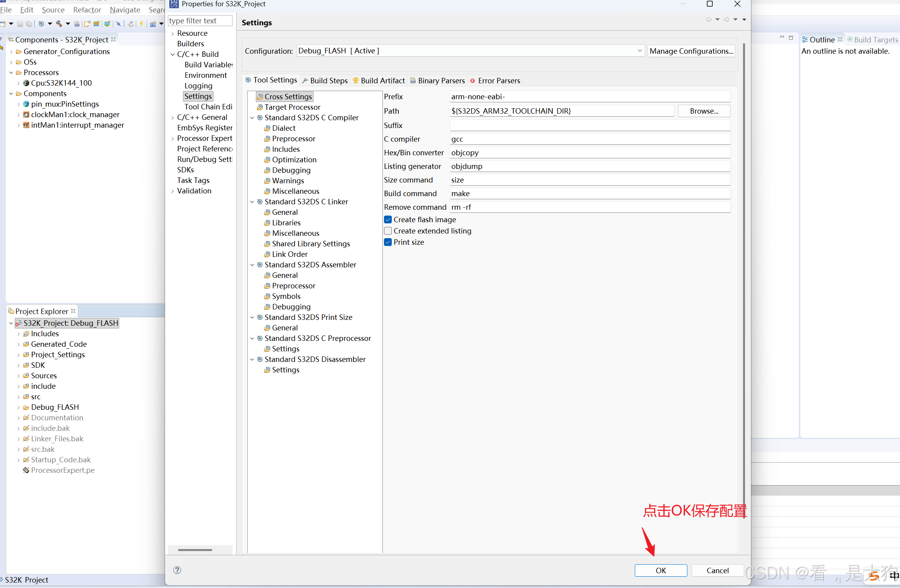The width and height of the screenshot is (900, 588).
Task: Open the Error Parsers tab
Action: 495,81
